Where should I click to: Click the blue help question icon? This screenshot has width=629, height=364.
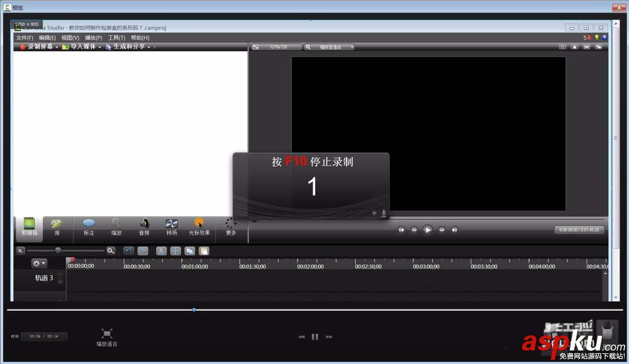click(604, 38)
